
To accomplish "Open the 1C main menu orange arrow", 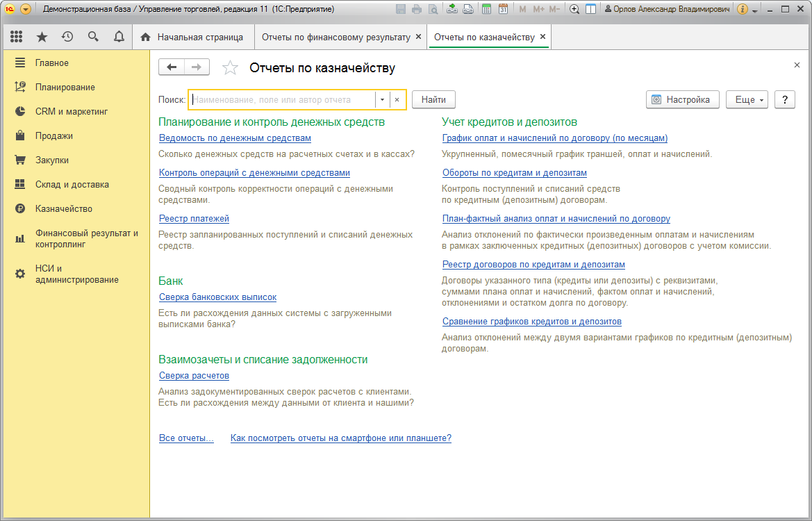I will pos(25,9).
